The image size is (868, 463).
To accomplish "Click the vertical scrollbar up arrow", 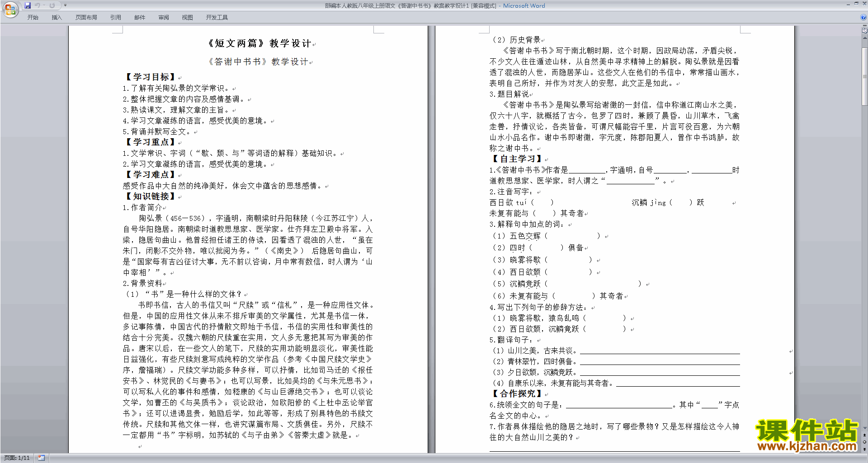I will 864,38.
